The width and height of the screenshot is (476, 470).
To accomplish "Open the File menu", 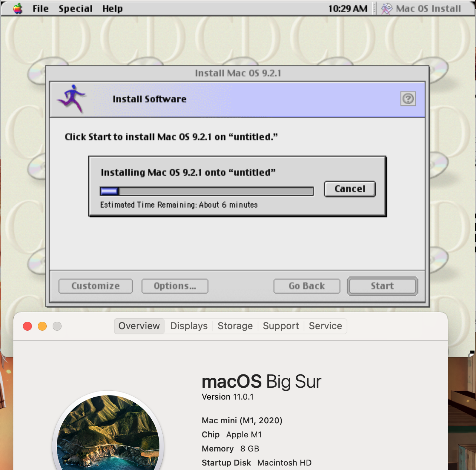I will (x=40, y=9).
